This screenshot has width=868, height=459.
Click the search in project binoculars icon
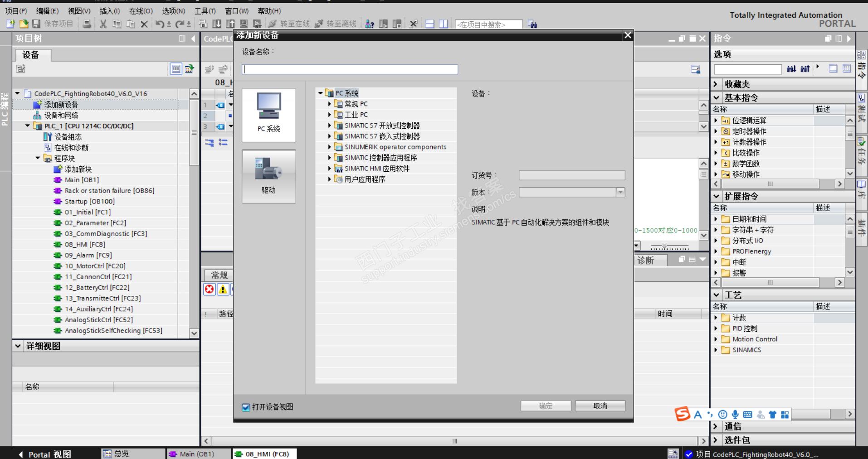(532, 24)
